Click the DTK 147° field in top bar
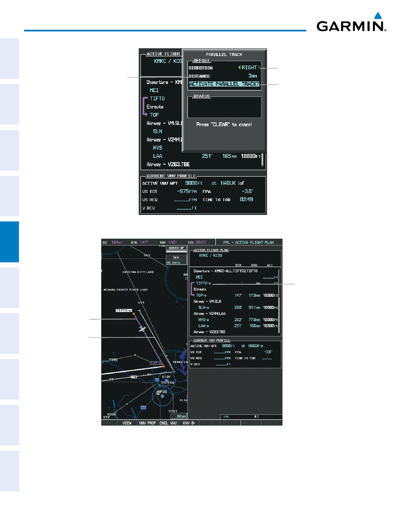The height and width of the screenshot is (532, 411). [x=140, y=243]
